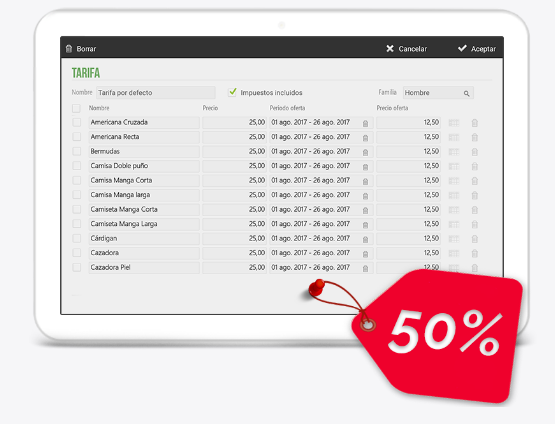Click the trash icon beside Borrar
Screen dimensions: 555x424
tap(69, 49)
